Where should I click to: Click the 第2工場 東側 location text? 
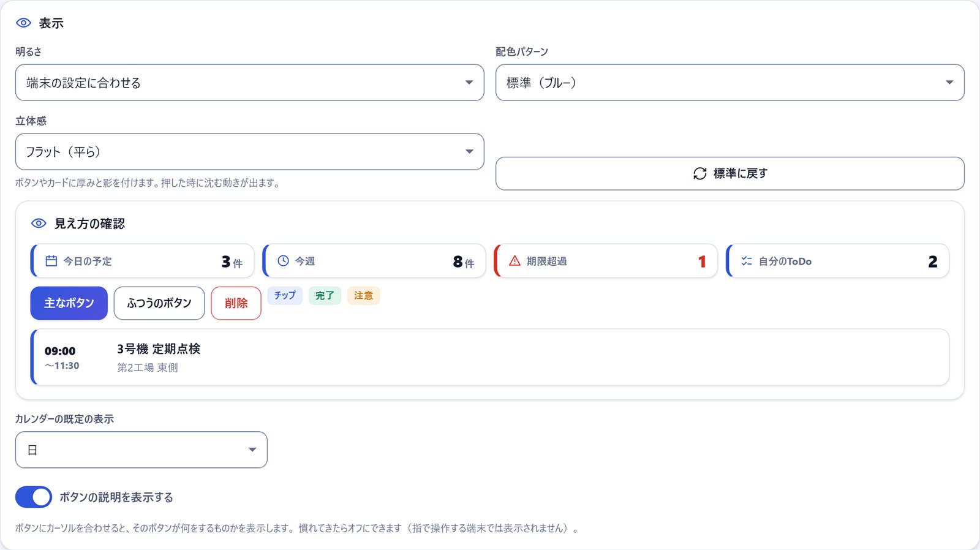pos(148,367)
